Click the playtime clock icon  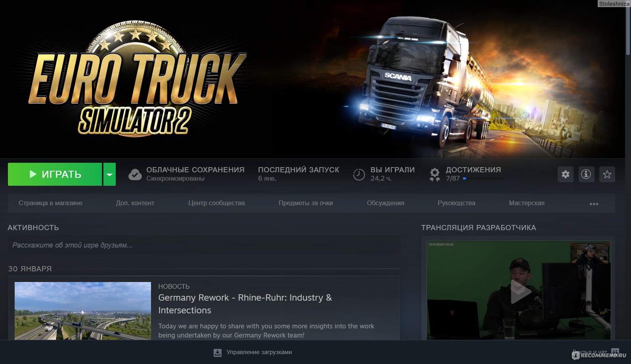coord(359,174)
